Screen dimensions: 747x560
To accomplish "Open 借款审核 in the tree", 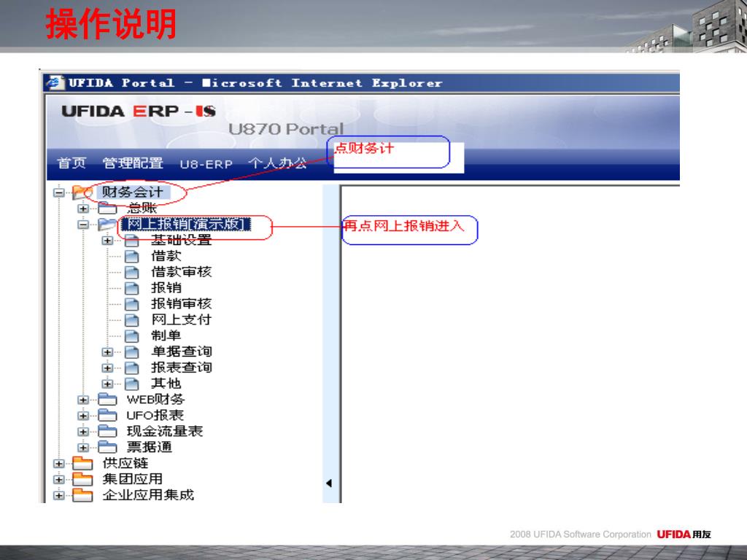I will click(x=181, y=272).
